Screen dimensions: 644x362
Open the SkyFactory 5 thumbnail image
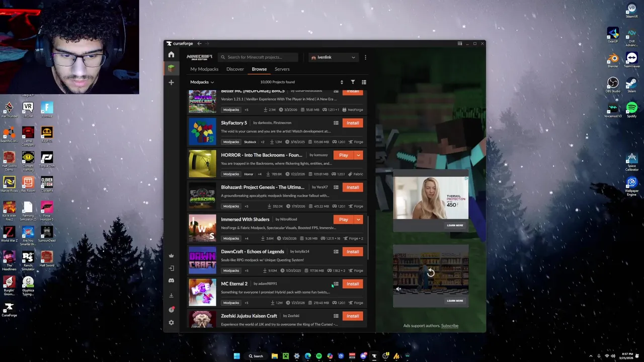pyautogui.click(x=202, y=131)
